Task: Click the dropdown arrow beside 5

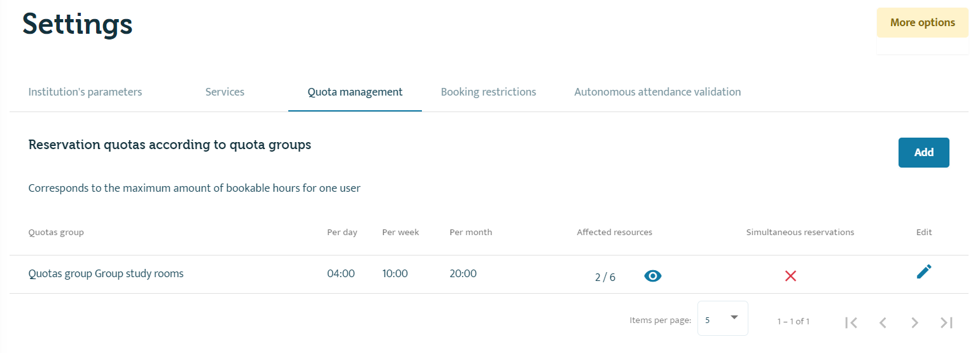Action: coord(734,317)
